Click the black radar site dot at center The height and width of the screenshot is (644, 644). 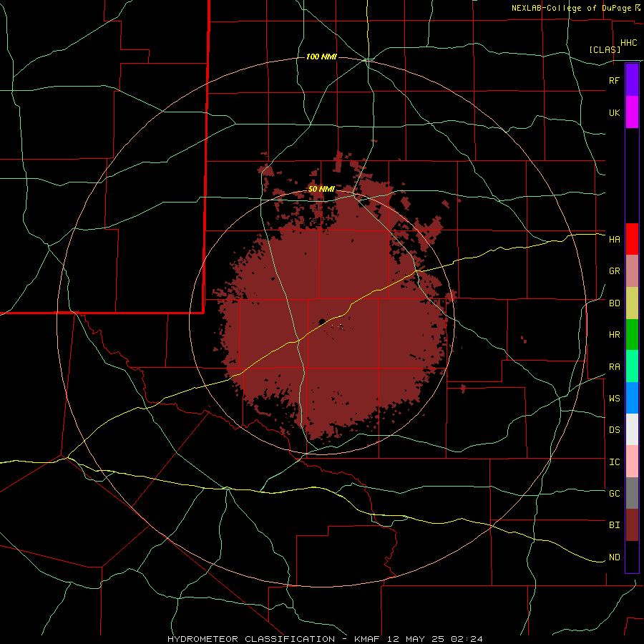[x=322, y=321]
